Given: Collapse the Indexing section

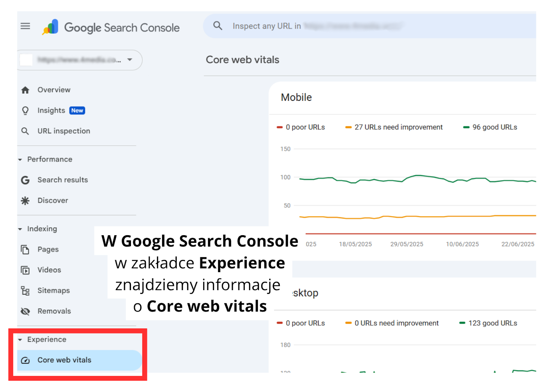Looking at the screenshot, I should coord(21,229).
